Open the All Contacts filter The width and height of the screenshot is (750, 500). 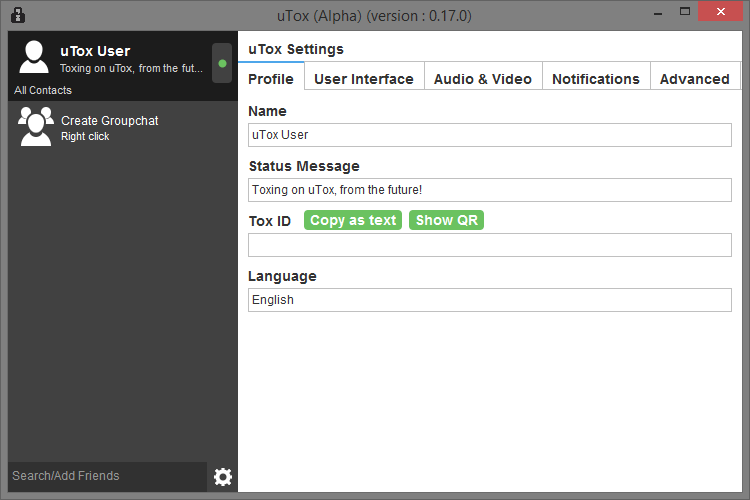click(x=43, y=90)
